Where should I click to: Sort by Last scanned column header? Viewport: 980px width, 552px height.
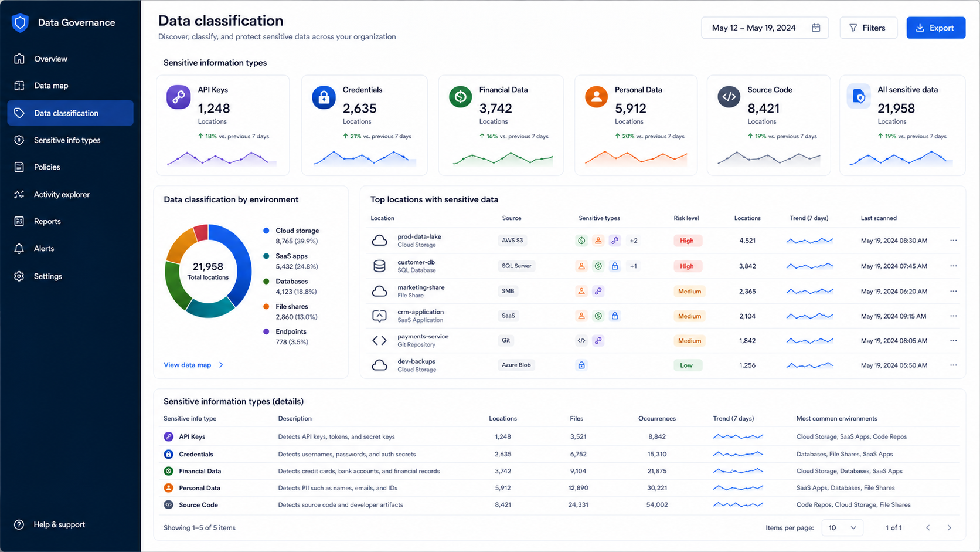pyautogui.click(x=879, y=218)
